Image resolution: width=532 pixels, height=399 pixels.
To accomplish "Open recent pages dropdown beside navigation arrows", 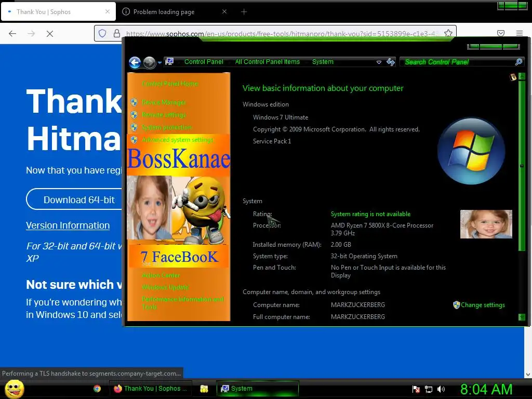I will tap(159, 63).
